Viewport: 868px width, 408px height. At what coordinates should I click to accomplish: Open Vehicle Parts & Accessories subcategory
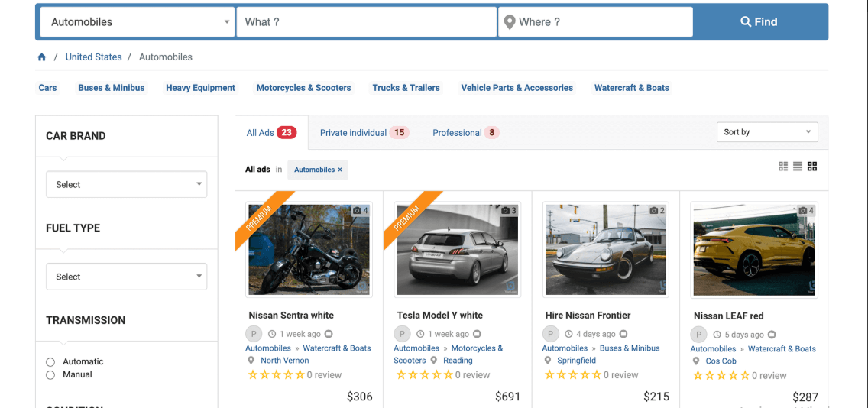coord(517,87)
